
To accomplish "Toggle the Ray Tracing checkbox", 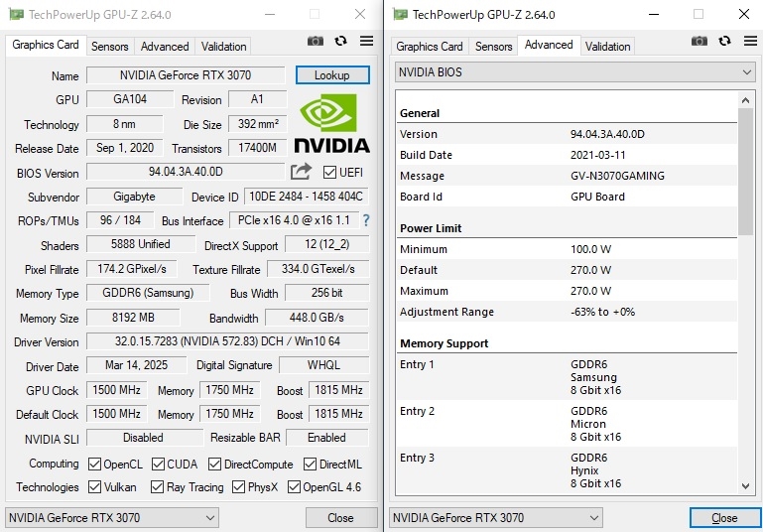I will 157,486.
